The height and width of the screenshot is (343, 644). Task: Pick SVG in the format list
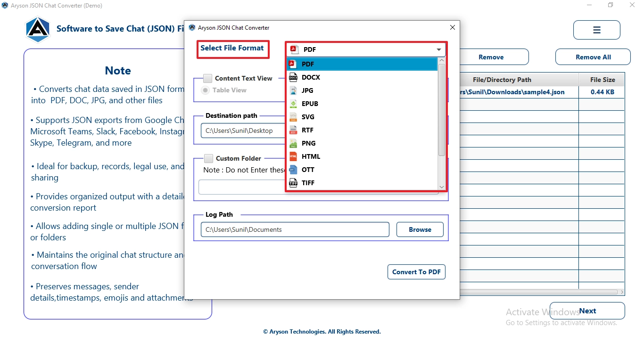point(362,117)
